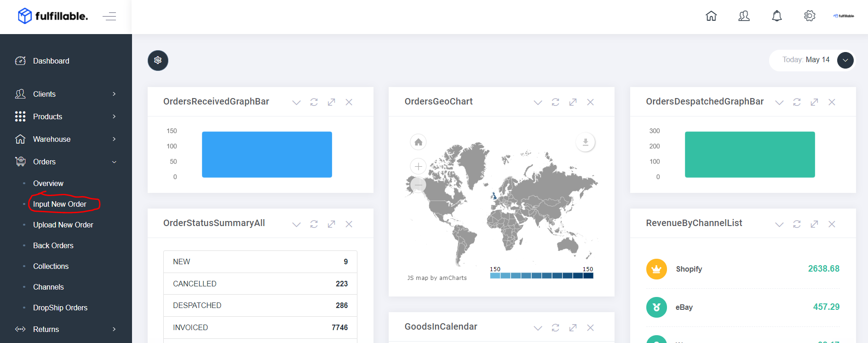Collapse the OrdersDespatchedGraphBar widget chevron
868x343 pixels.
click(779, 102)
